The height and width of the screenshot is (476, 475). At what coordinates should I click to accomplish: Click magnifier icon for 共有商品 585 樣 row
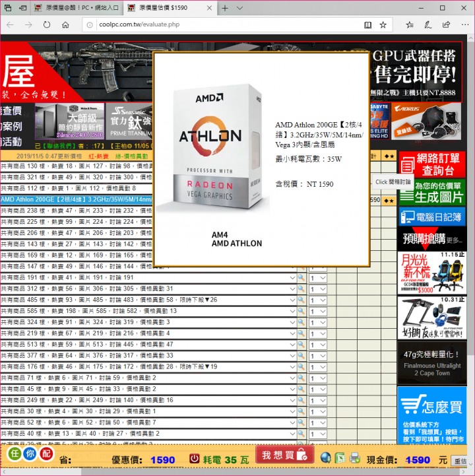click(301, 311)
